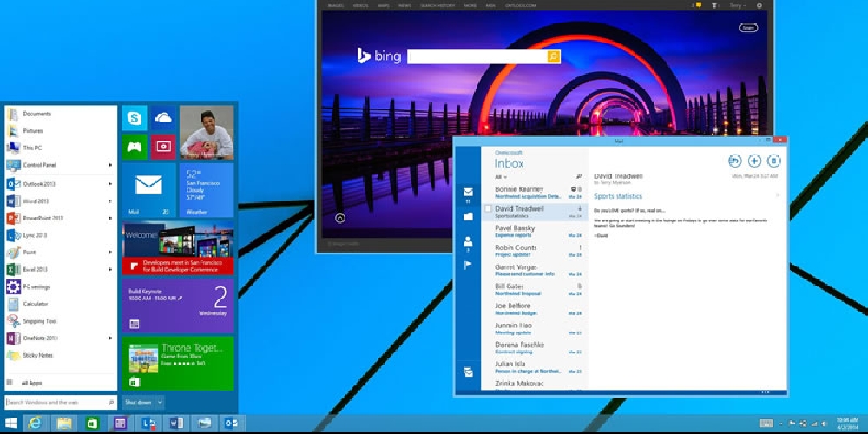Open the profile photo tile
The width and height of the screenshot is (868, 434).
[207, 132]
